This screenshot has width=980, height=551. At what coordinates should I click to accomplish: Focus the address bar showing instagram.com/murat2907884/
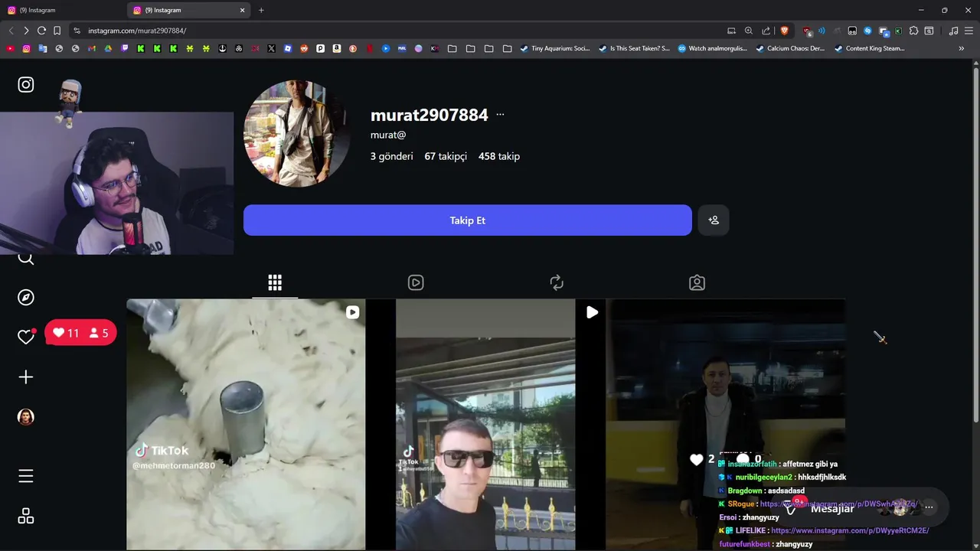click(x=137, y=31)
